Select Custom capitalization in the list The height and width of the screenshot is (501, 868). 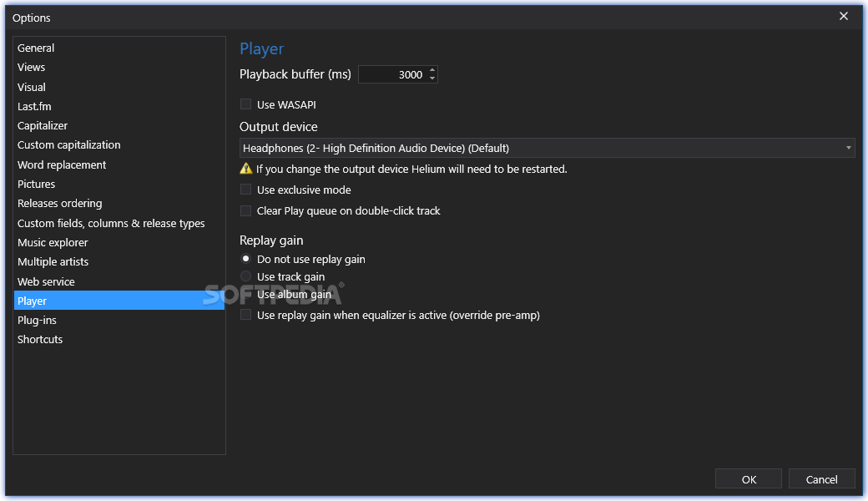[x=119, y=145]
